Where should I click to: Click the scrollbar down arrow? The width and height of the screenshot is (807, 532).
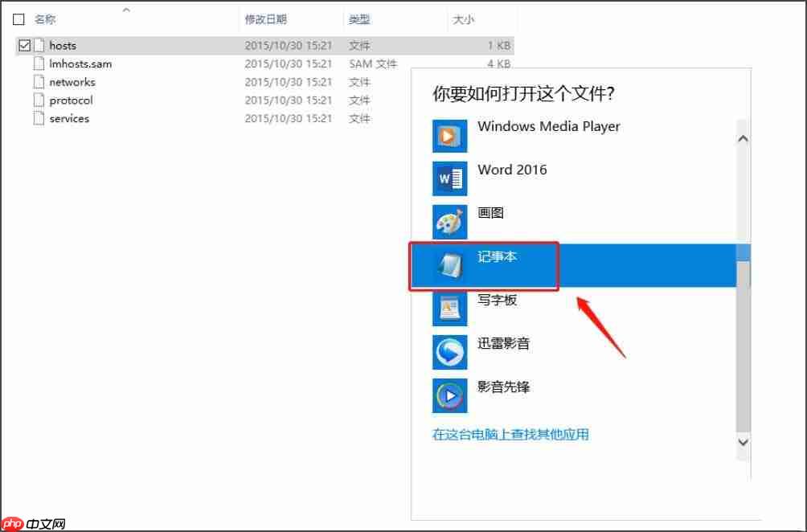pos(742,442)
